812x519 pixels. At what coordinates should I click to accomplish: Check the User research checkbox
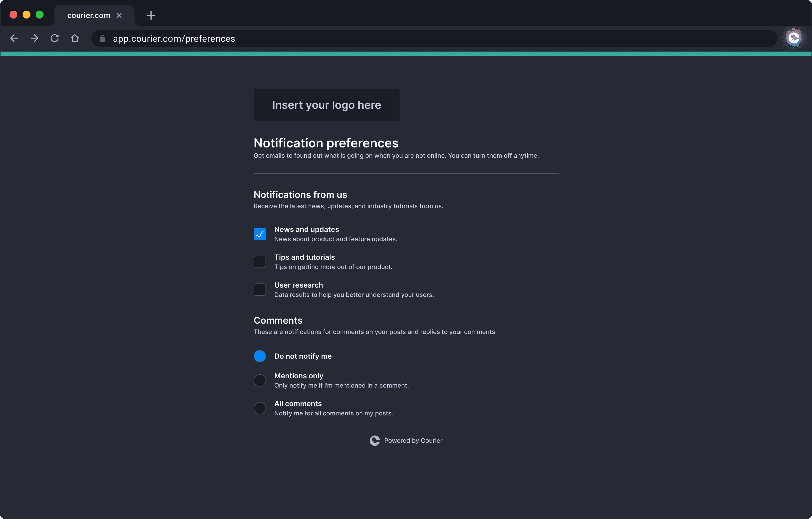(x=260, y=289)
